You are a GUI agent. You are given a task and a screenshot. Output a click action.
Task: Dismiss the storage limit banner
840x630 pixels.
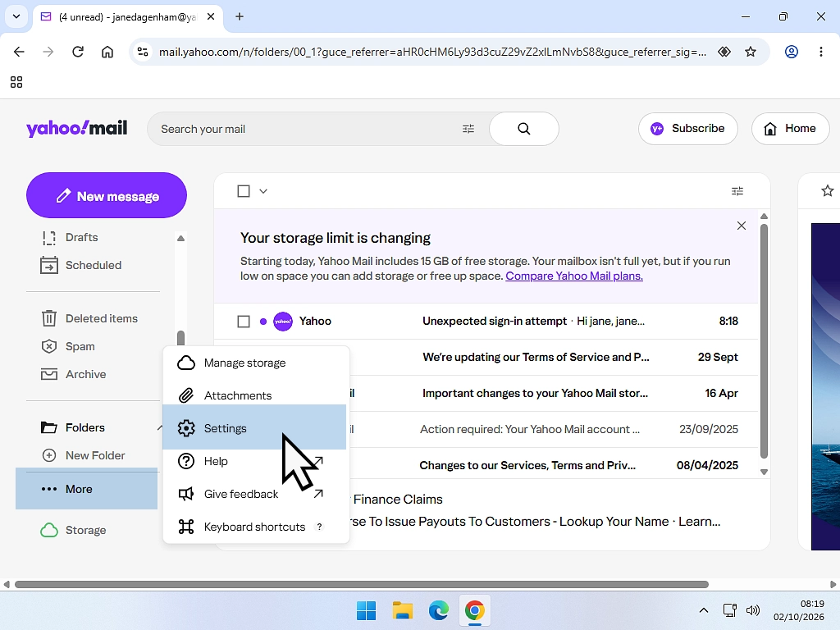click(741, 226)
